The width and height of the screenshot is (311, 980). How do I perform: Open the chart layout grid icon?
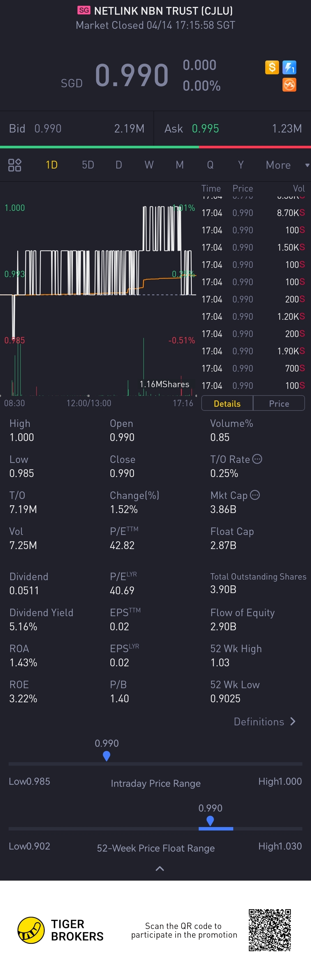point(15,165)
